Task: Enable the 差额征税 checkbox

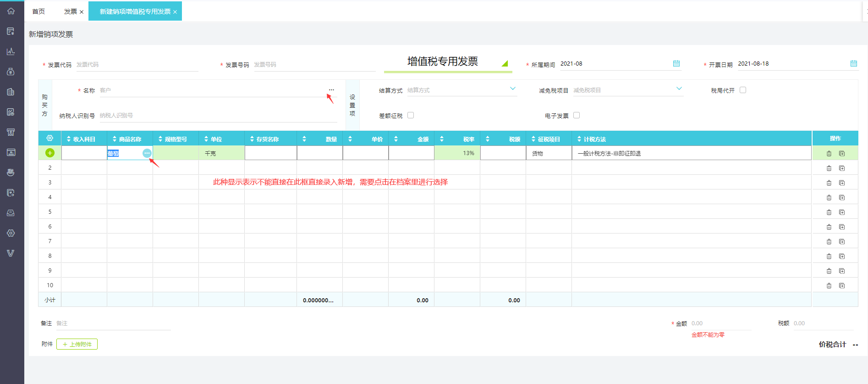Action: [411, 115]
